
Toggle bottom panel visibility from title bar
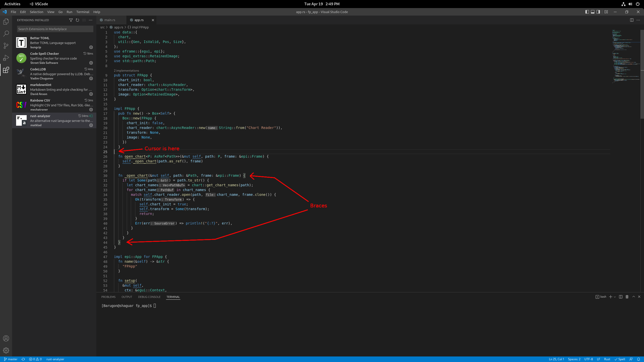(x=593, y=12)
